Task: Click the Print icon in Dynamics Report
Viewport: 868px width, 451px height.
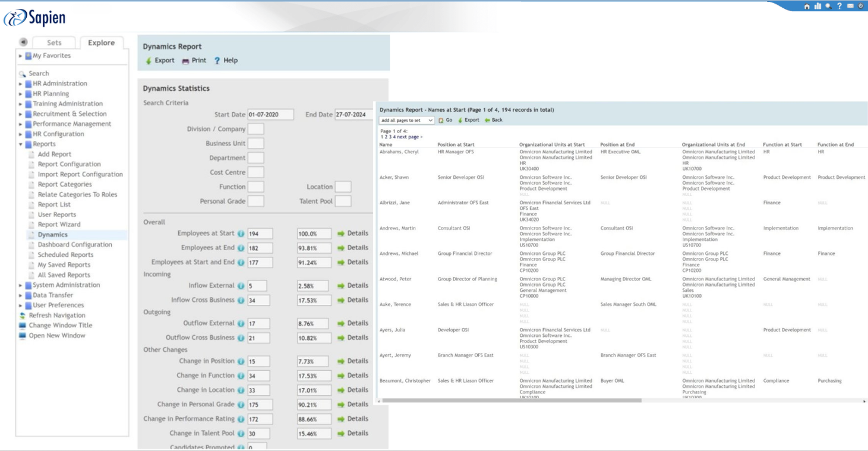Action: click(x=185, y=61)
